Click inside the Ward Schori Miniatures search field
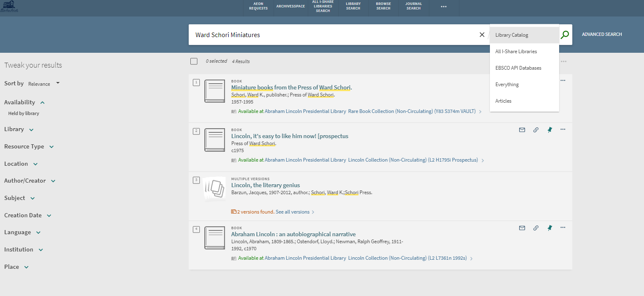This screenshot has width=644, height=296. (330, 35)
